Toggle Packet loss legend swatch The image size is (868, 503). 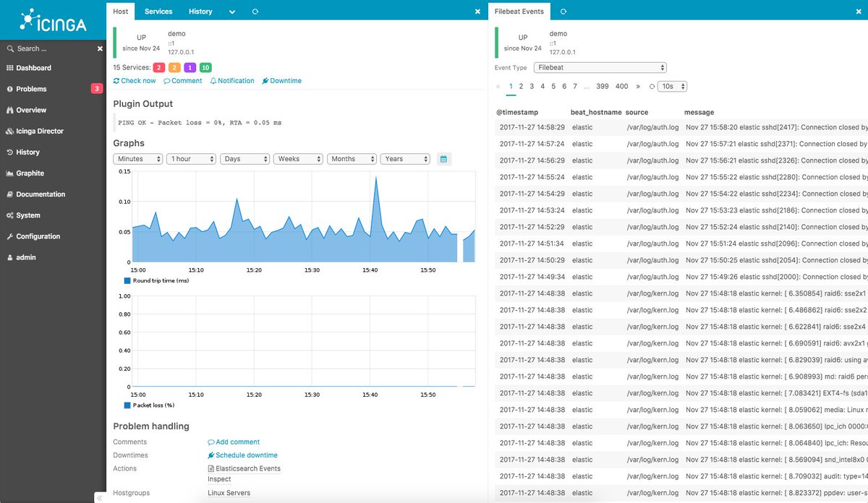(x=127, y=405)
